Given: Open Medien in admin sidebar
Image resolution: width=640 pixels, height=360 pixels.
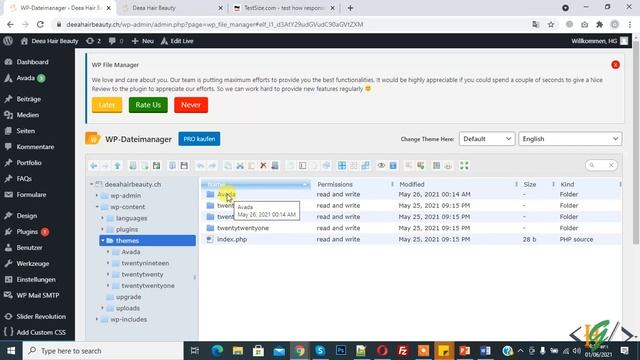Looking at the screenshot, I should (x=28, y=115).
